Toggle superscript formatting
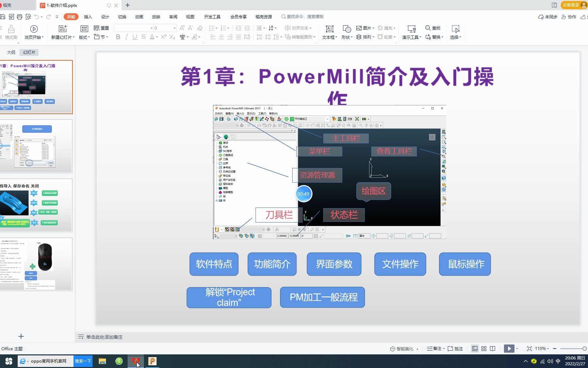 (x=164, y=37)
